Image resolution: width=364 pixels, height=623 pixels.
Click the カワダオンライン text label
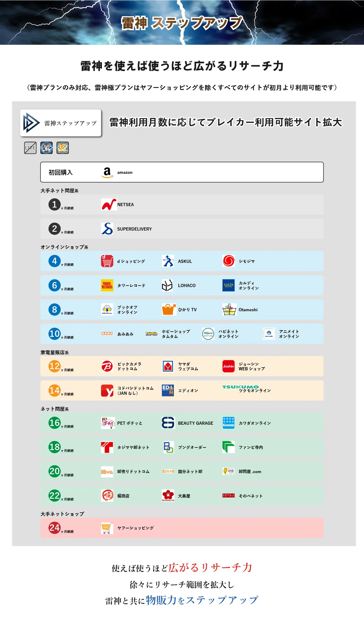tap(255, 423)
